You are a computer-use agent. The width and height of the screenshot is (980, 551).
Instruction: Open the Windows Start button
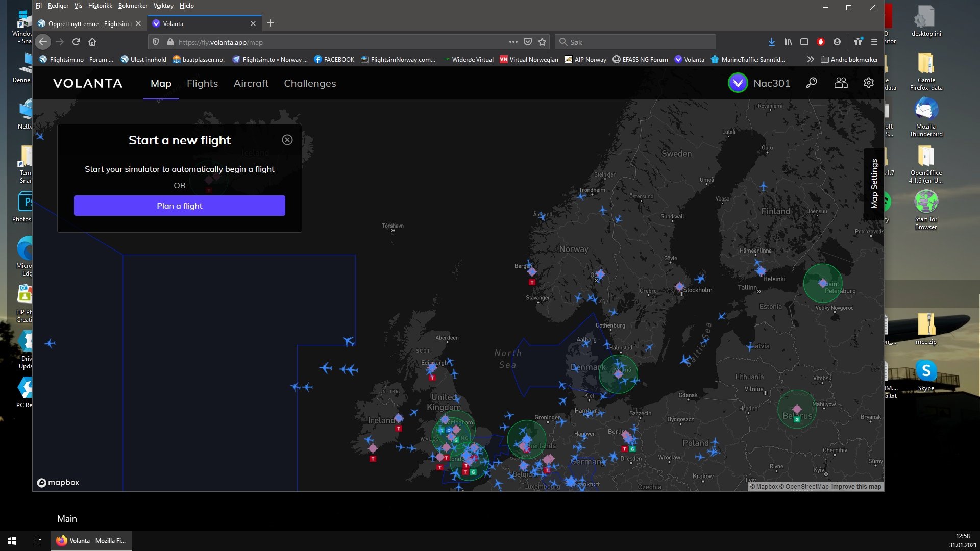point(12,540)
